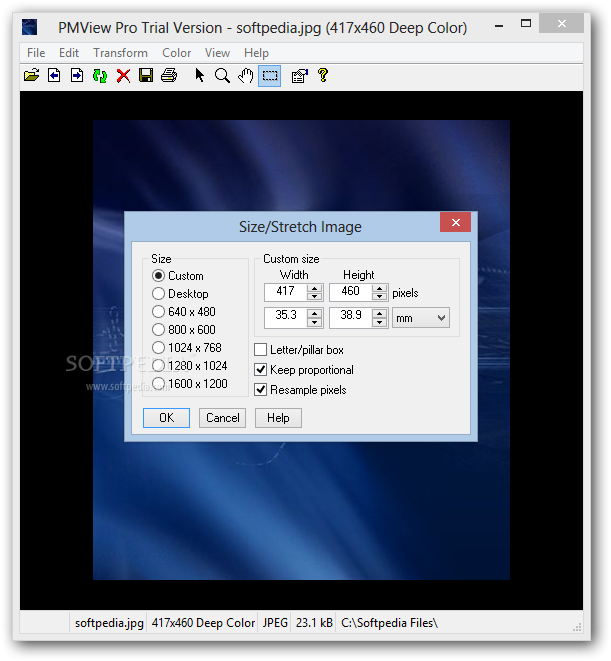
Task: Open the Edit menu
Action: [69, 53]
